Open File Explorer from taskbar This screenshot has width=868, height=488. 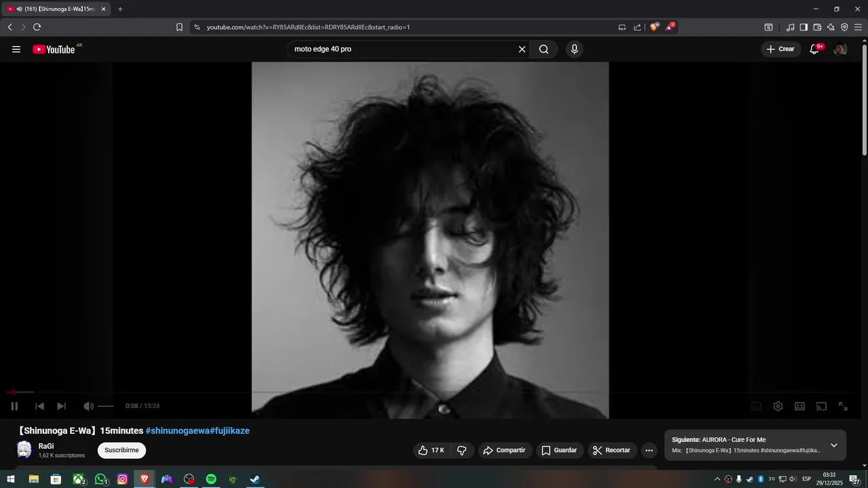[x=33, y=479]
